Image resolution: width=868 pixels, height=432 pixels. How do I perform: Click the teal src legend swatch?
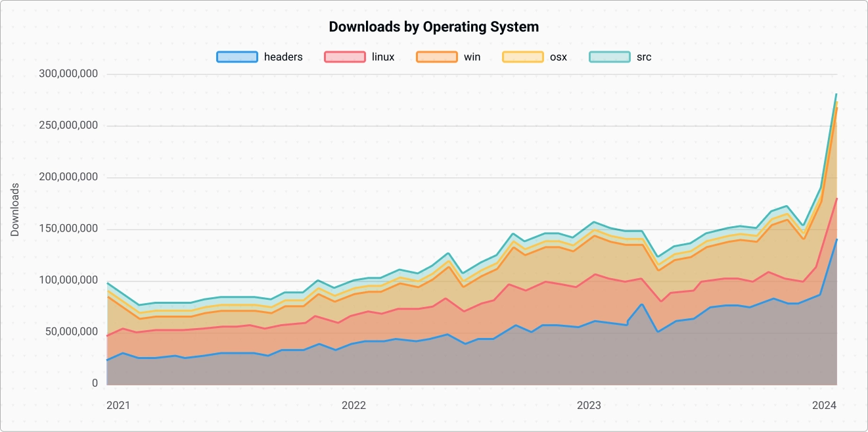(x=609, y=57)
